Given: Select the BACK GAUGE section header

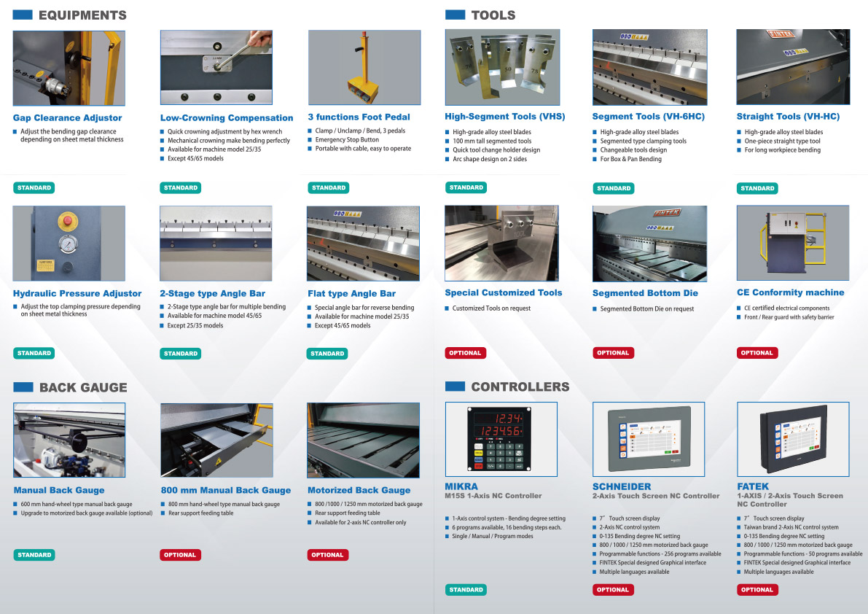Looking at the screenshot, I should pyautogui.click(x=83, y=387).
